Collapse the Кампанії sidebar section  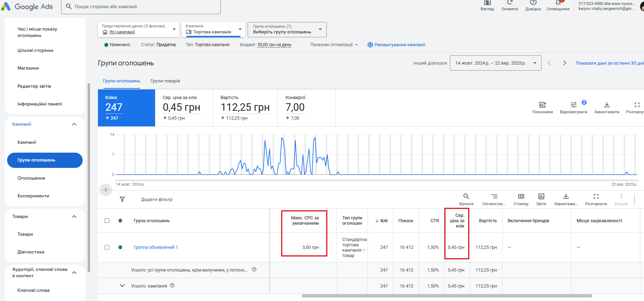74,124
